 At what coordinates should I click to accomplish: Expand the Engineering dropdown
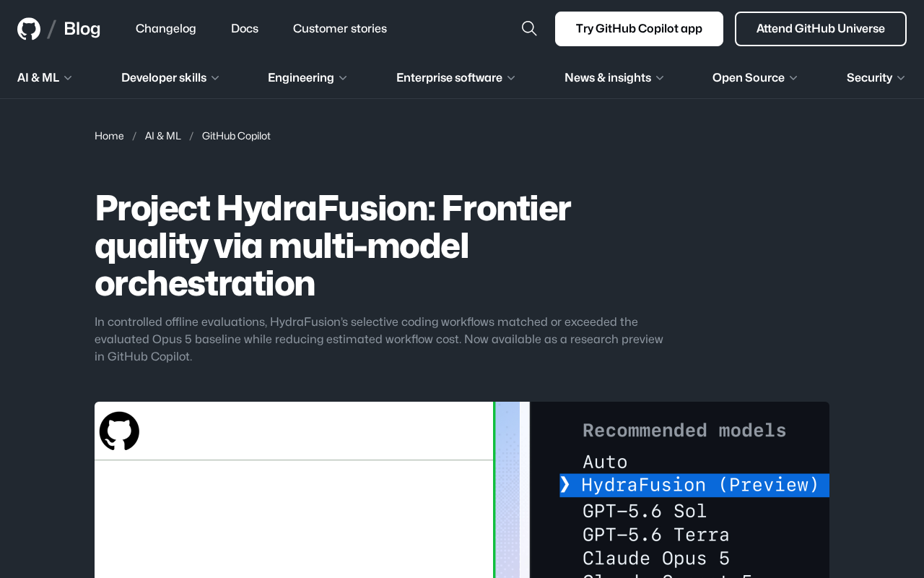click(308, 77)
